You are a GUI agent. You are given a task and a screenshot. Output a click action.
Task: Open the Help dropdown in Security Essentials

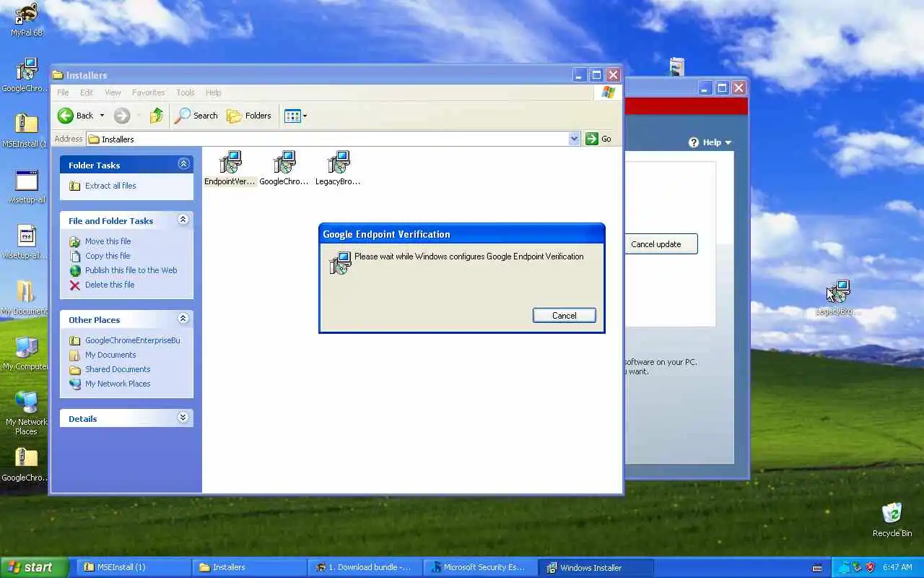(710, 142)
